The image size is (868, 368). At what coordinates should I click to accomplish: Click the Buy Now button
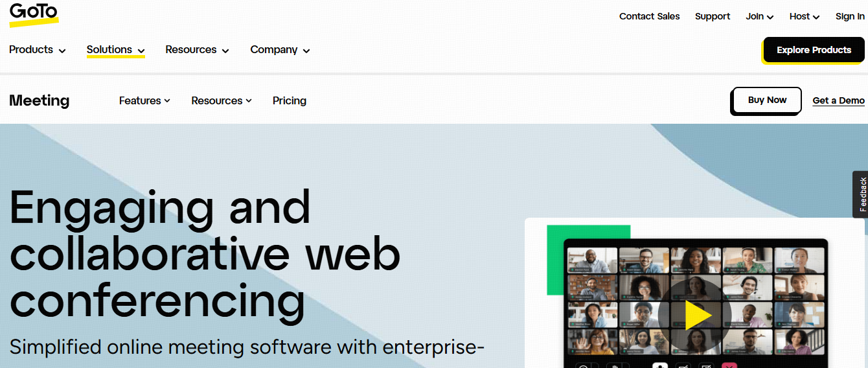pyautogui.click(x=767, y=100)
